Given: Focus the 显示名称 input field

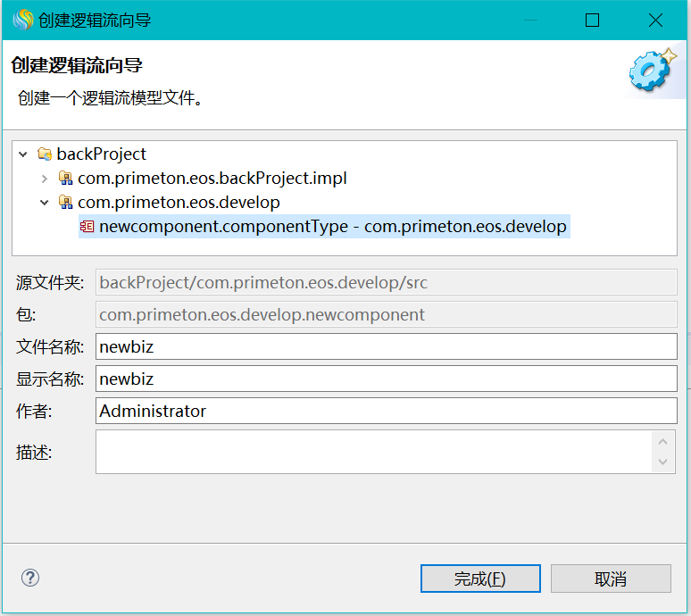Looking at the screenshot, I should 386,379.
